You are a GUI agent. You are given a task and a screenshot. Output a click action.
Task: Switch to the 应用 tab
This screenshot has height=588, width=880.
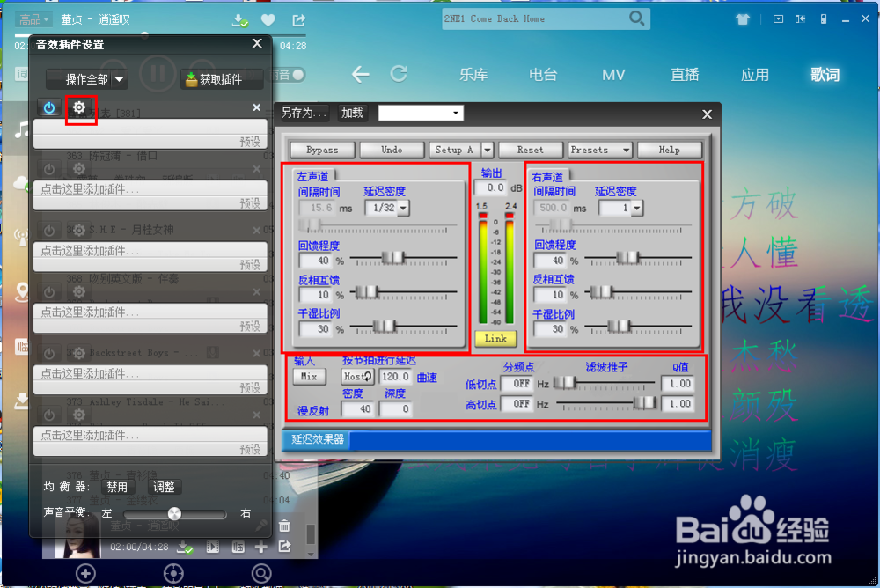755,75
